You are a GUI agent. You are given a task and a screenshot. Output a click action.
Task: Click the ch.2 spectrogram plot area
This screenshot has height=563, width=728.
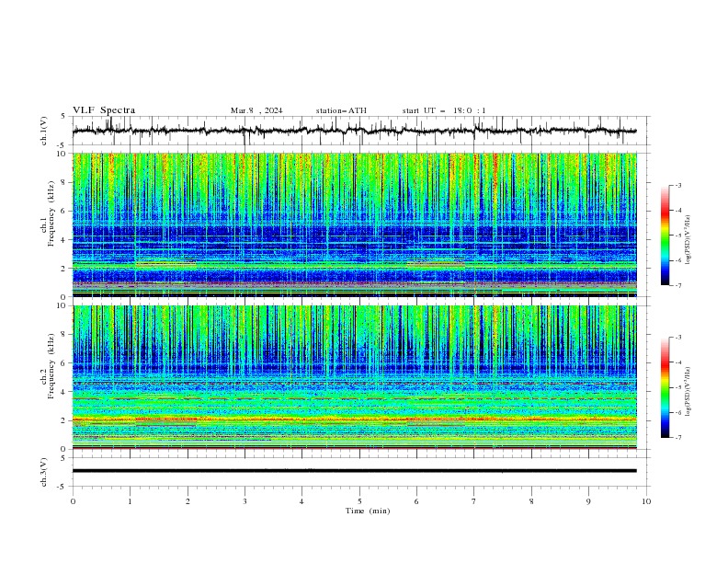pos(354,377)
